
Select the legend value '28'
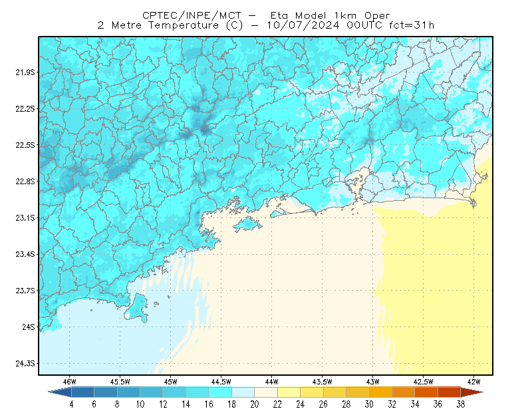346,404
